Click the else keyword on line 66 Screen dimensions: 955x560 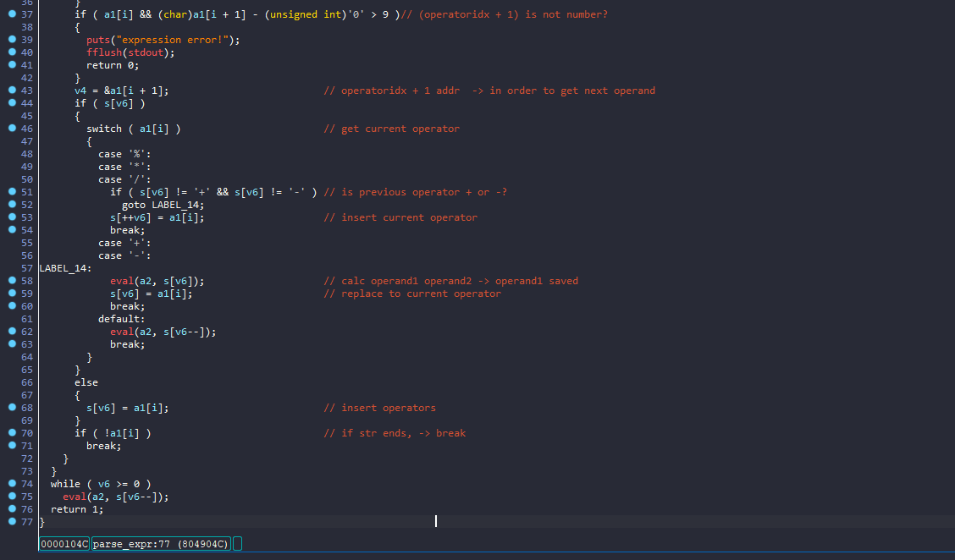tap(86, 382)
